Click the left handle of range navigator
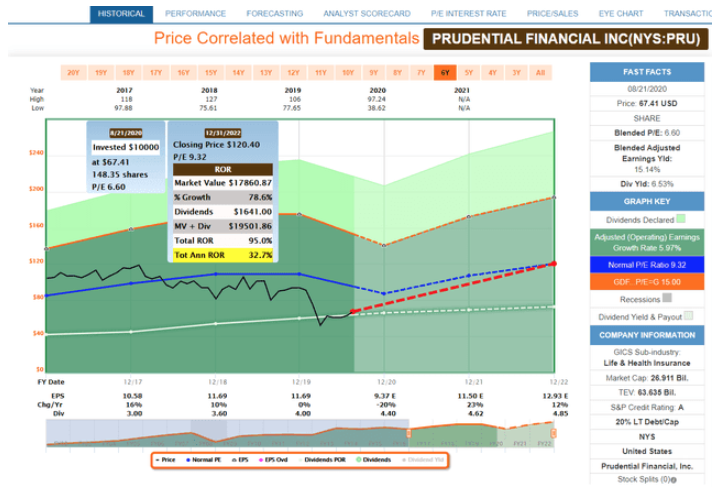Viewport: 717px width, 487px height. coord(409,433)
